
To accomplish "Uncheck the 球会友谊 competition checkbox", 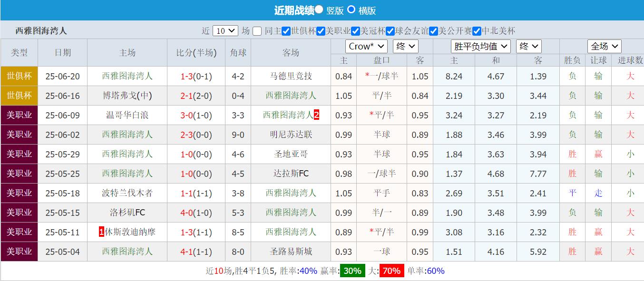I will [390, 30].
